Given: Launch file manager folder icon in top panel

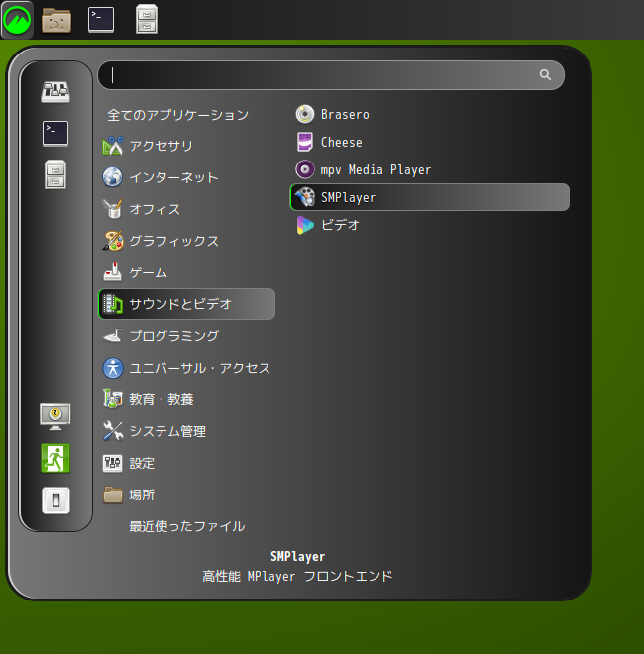Looking at the screenshot, I should tap(56, 20).
